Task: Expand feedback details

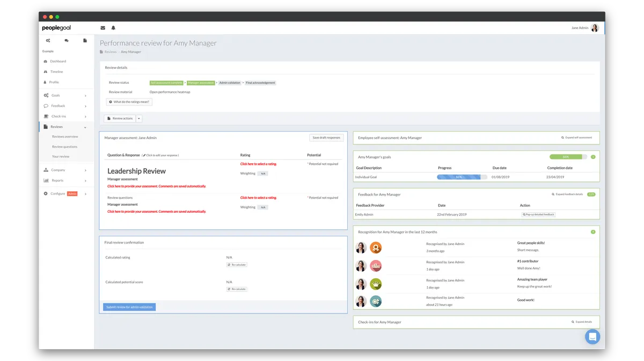Action: 567,194
